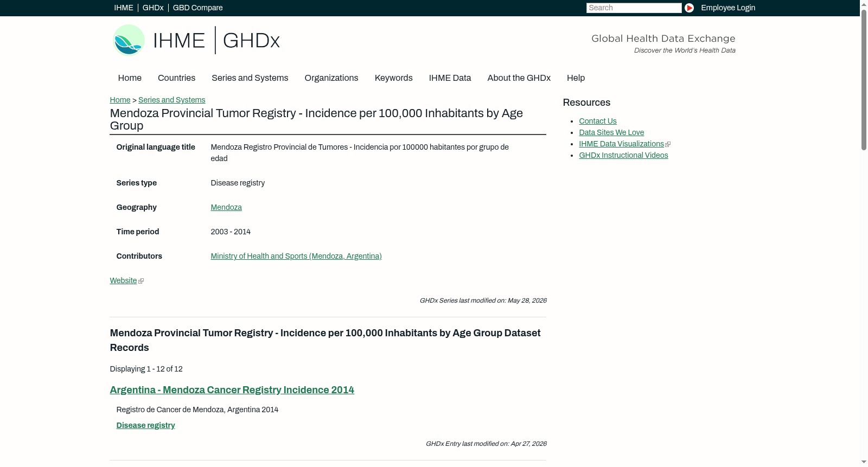Image resolution: width=868 pixels, height=467 pixels.
Task: Click the Time period field label
Action: (x=138, y=232)
